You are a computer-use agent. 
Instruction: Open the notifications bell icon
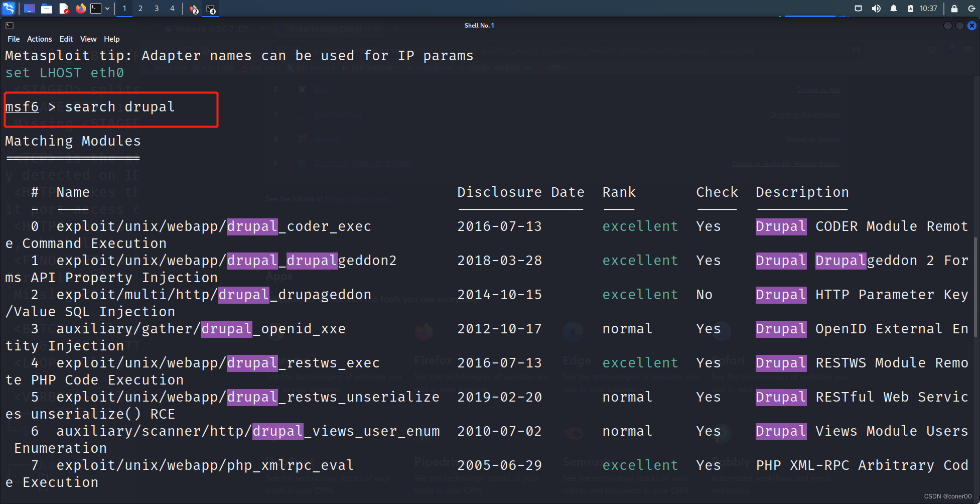894,9
